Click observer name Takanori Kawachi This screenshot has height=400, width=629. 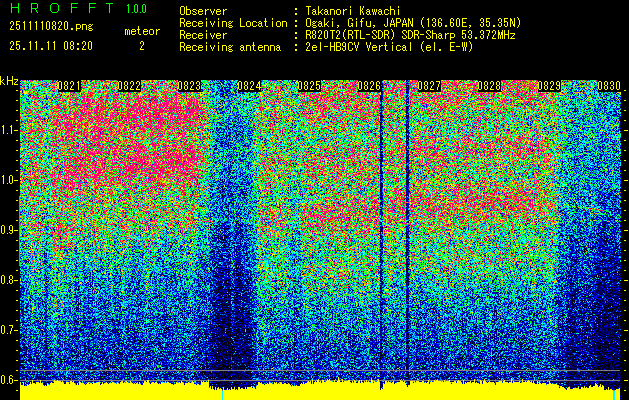(x=352, y=11)
